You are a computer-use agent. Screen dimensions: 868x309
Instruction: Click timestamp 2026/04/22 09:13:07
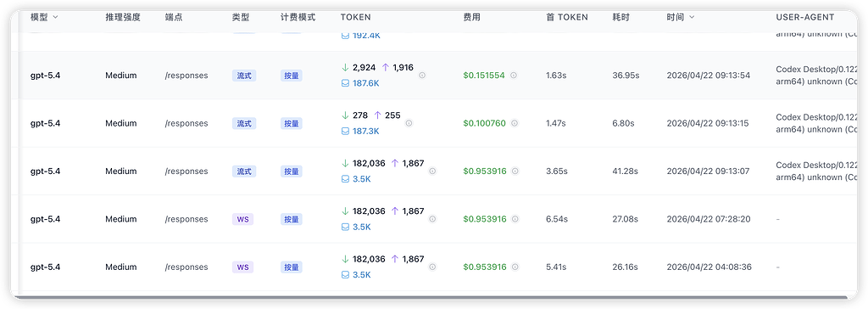[709, 171]
